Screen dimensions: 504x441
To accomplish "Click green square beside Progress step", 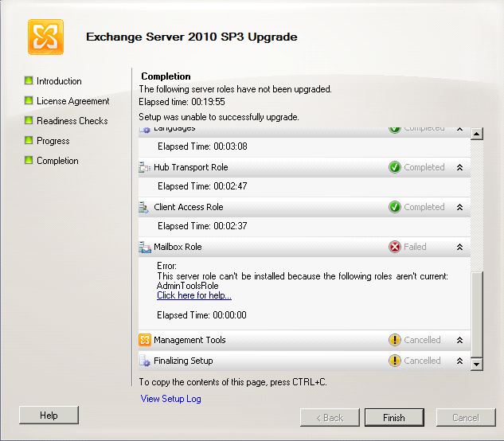I will pos(29,140).
